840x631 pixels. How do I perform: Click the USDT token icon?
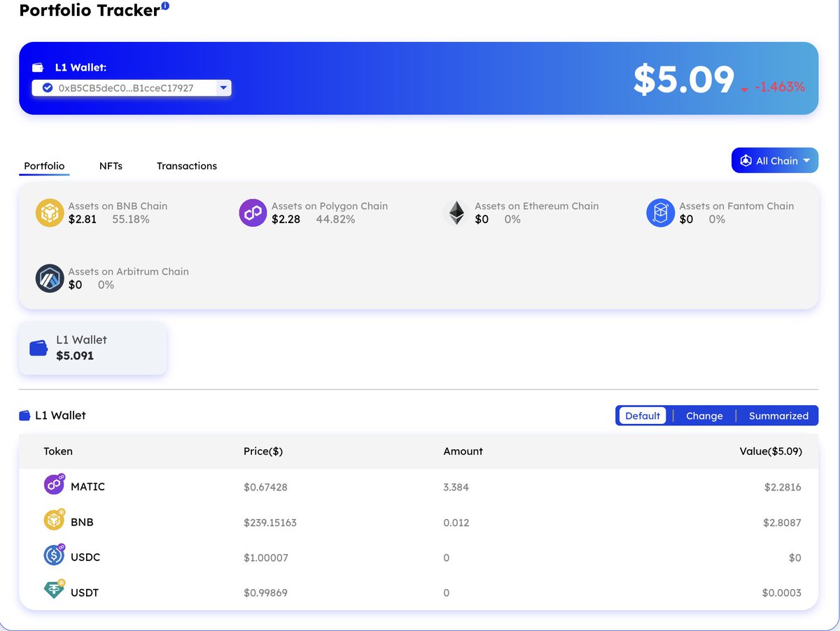tap(54, 590)
